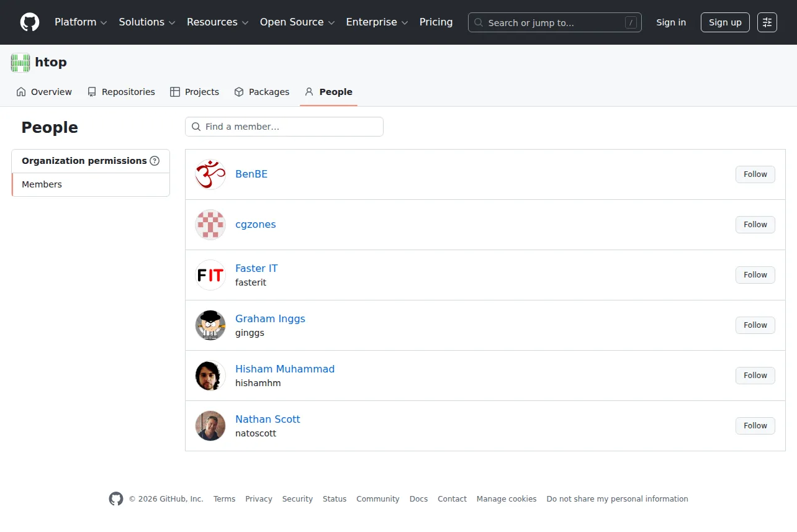Select Members in the sidebar
Image resolution: width=797 pixels, height=532 pixels.
tap(91, 184)
